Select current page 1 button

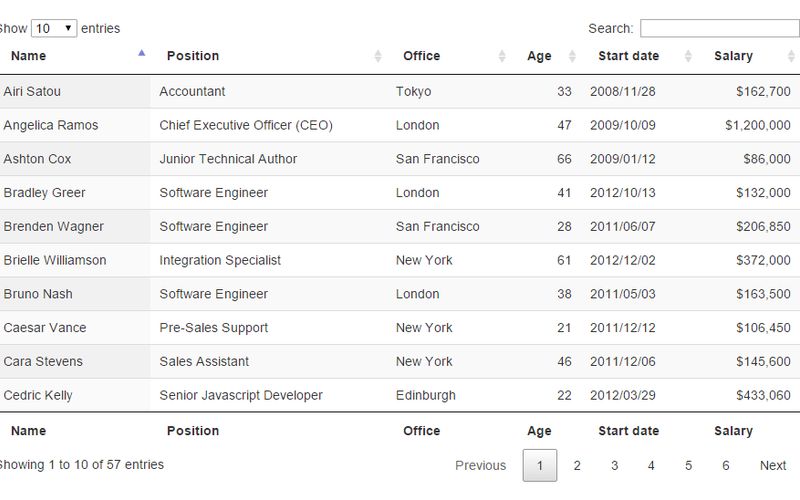(x=540, y=465)
